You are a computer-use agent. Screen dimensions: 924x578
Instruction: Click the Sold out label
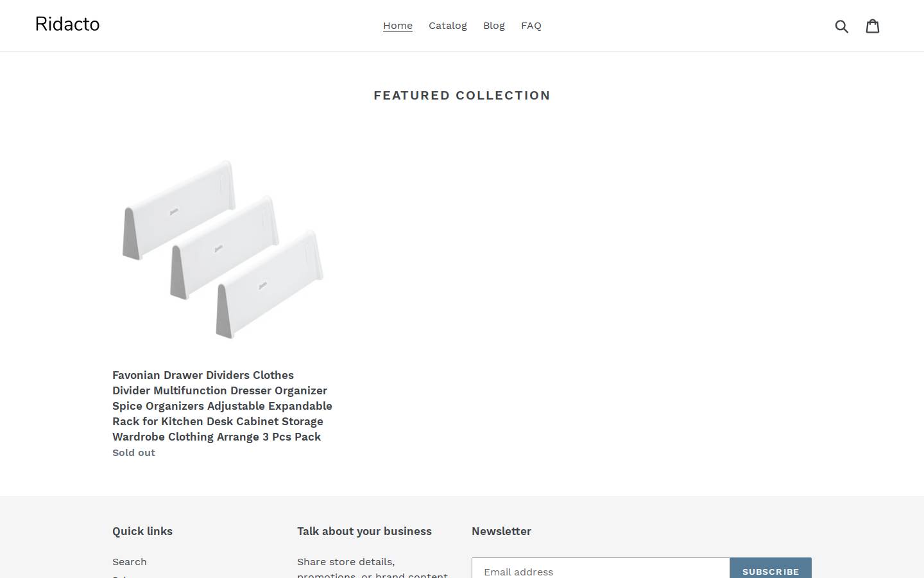[x=133, y=453]
